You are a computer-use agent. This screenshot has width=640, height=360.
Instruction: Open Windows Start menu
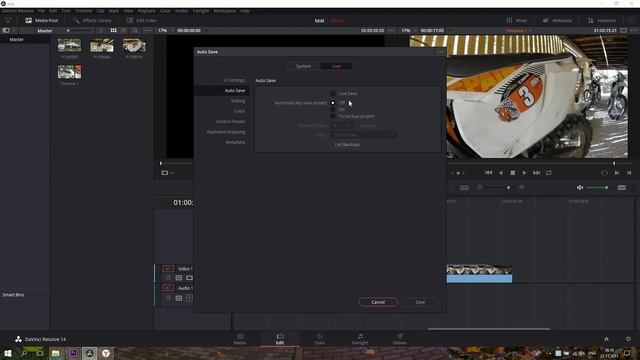click(7, 353)
